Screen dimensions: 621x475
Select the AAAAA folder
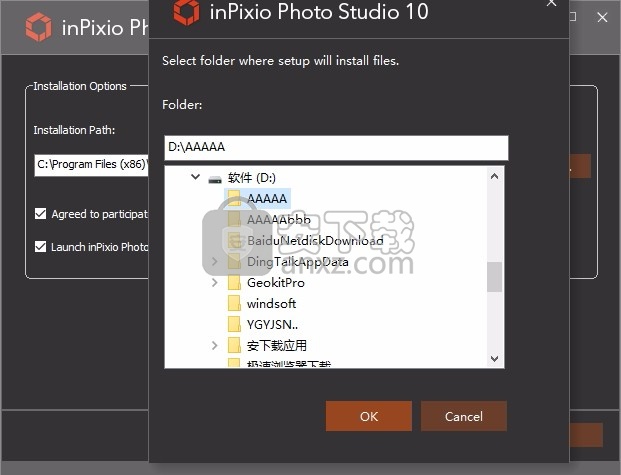(x=267, y=198)
